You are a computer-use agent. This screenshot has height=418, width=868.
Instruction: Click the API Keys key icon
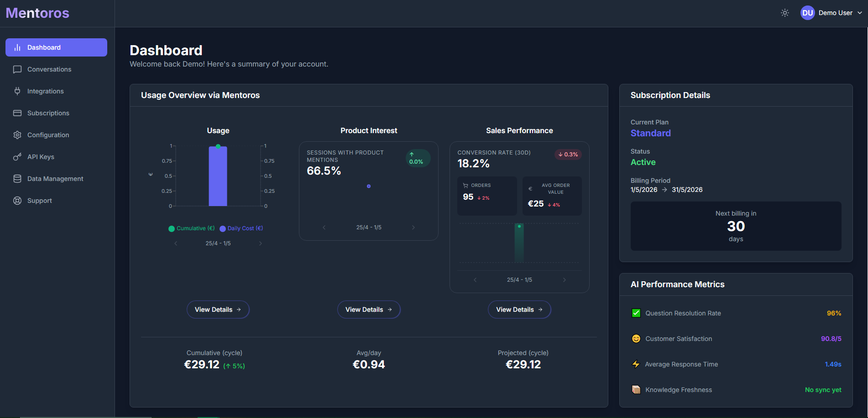[x=17, y=157]
